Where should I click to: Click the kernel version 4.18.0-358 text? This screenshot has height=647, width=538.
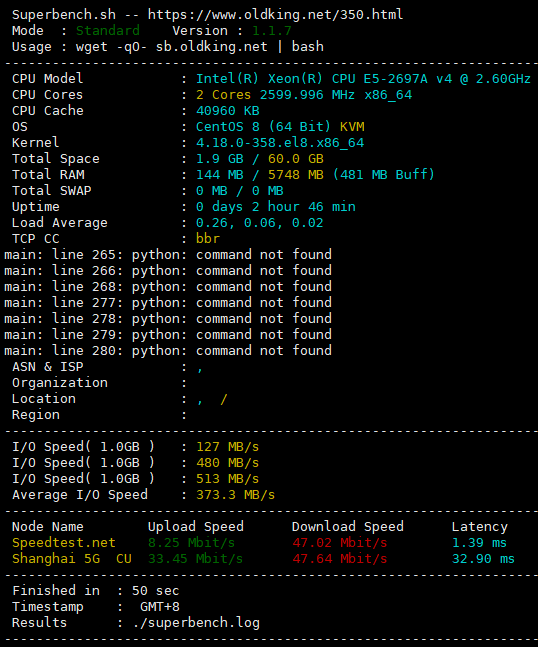coord(280,143)
